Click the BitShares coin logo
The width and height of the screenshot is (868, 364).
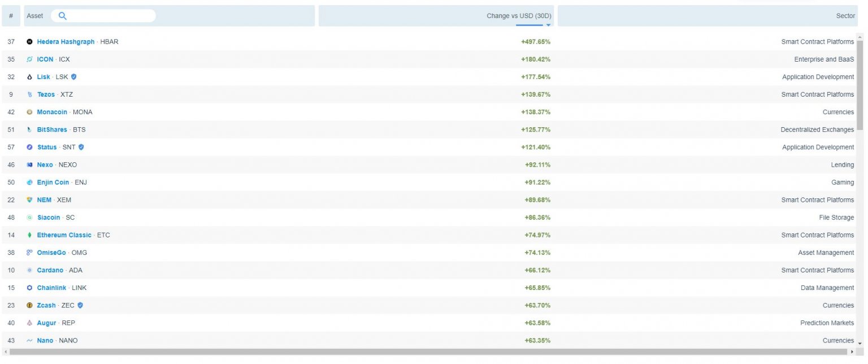coord(30,129)
